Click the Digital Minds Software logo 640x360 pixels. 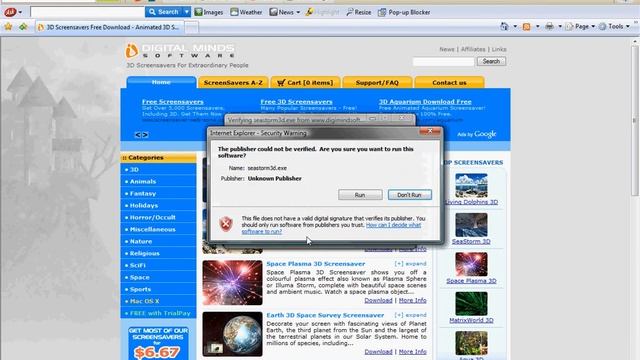[x=180, y=51]
